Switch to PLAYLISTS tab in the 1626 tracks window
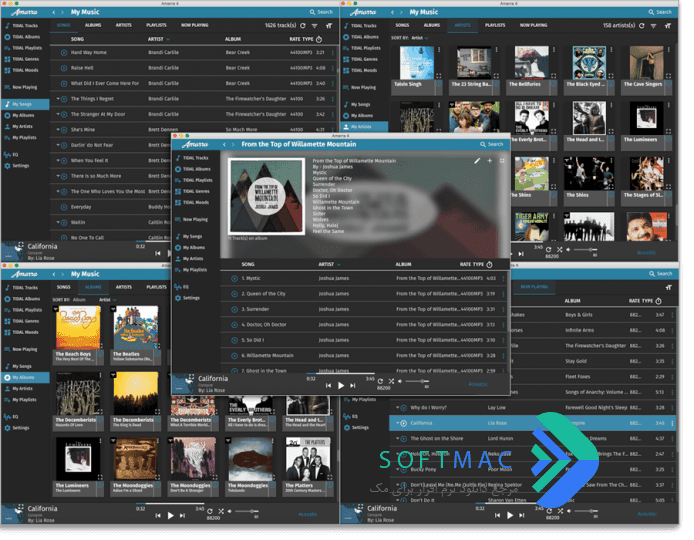Screen dimensions: 694x540 156,25
